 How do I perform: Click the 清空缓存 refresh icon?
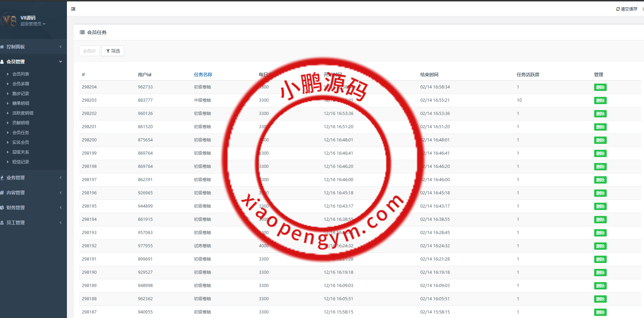tap(618, 9)
